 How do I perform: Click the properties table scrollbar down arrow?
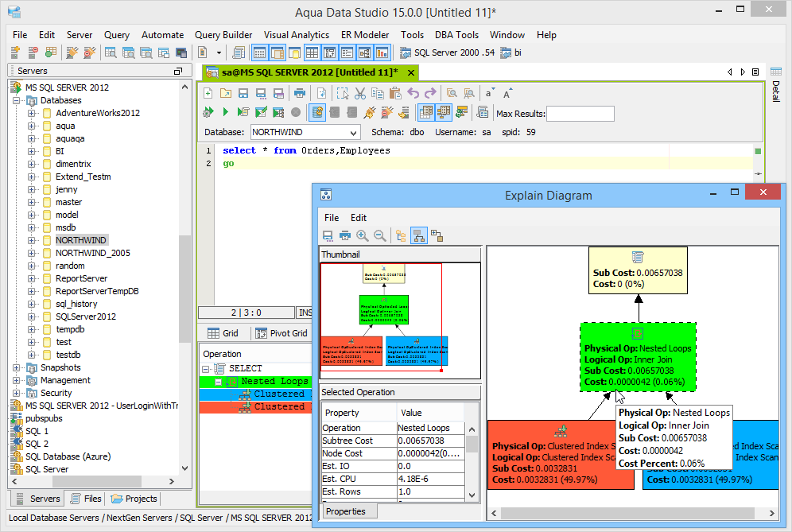tap(472, 495)
